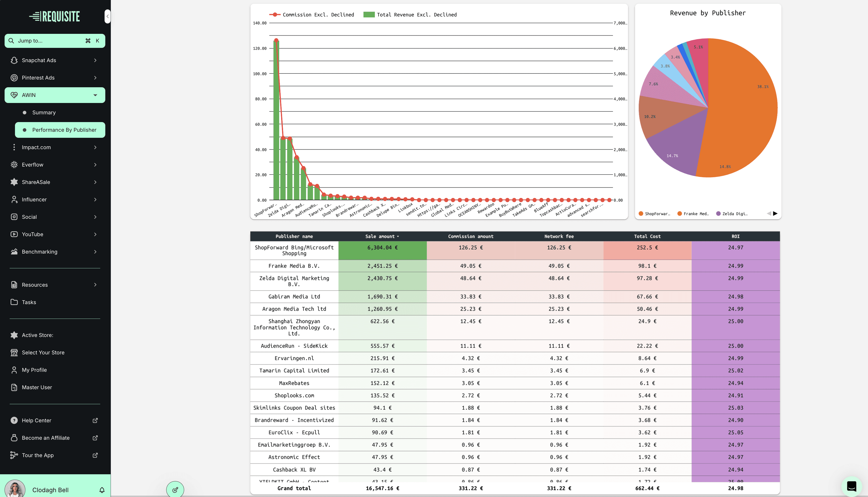
Task: Toggle ShopForward pie legend entry
Action: click(654, 214)
